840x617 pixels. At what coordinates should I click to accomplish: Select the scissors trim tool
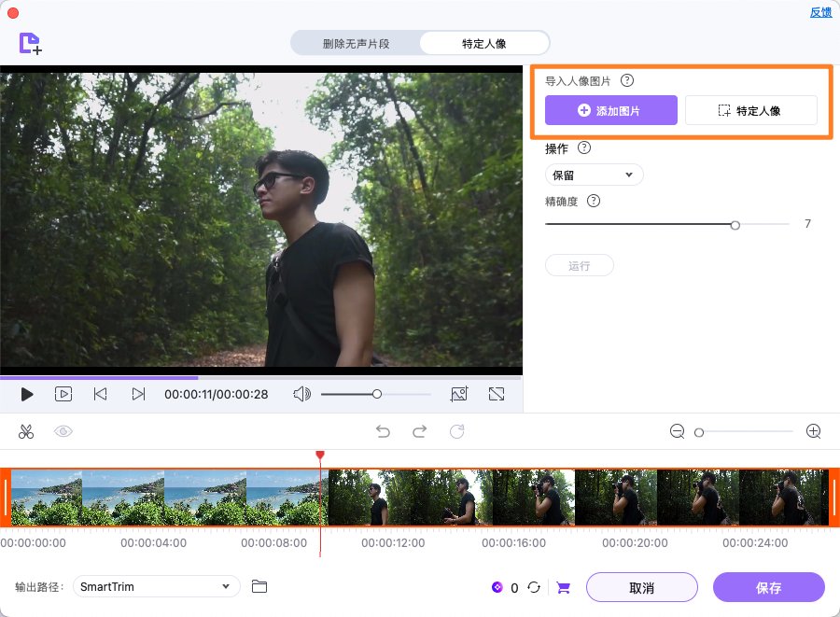pos(26,431)
